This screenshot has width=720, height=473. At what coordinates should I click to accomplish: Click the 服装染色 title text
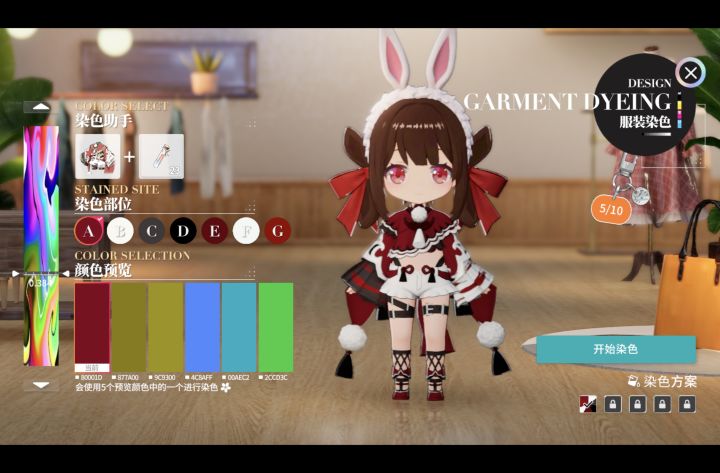(x=645, y=122)
